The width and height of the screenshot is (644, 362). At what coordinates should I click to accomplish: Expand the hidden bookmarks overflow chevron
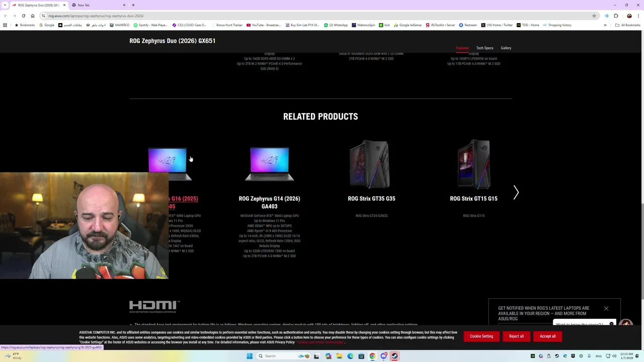(x=605, y=25)
